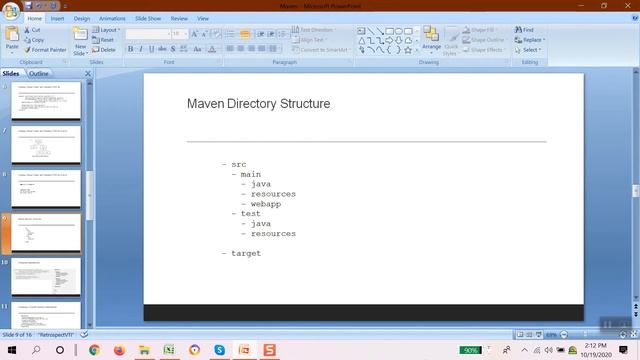
Task: Decrease the font size (A down)
Action: click(x=205, y=34)
